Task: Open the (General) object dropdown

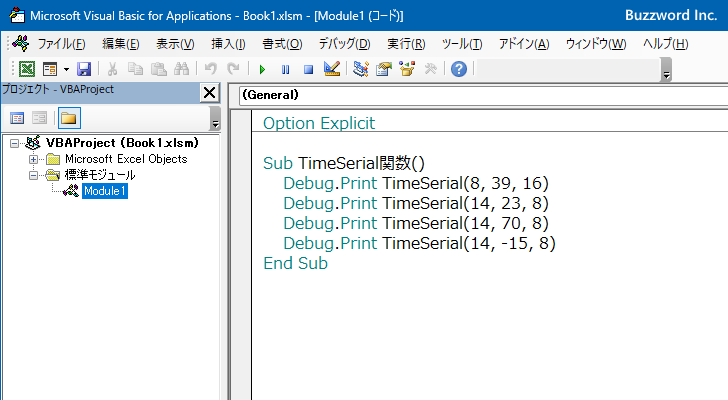Action: tap(483, 95)
